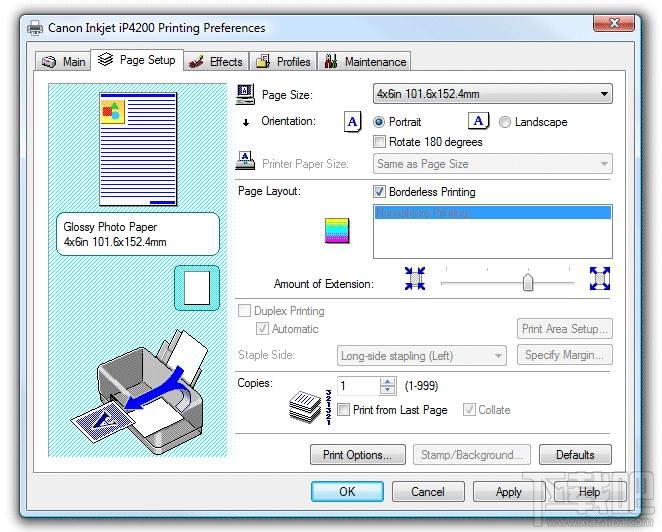Enable Print from Last Page checkbox
662x532 pixels.
[x=343, y=410]
